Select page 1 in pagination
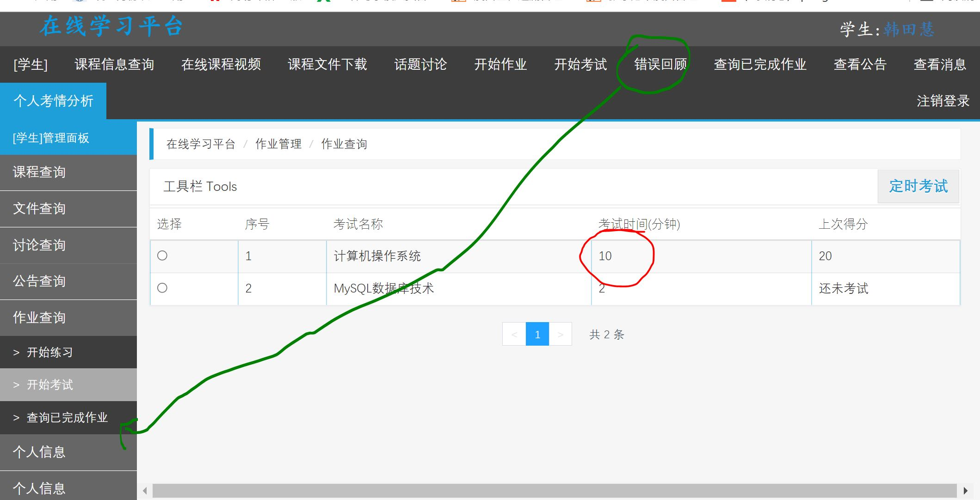 click(x=537, y=334)
